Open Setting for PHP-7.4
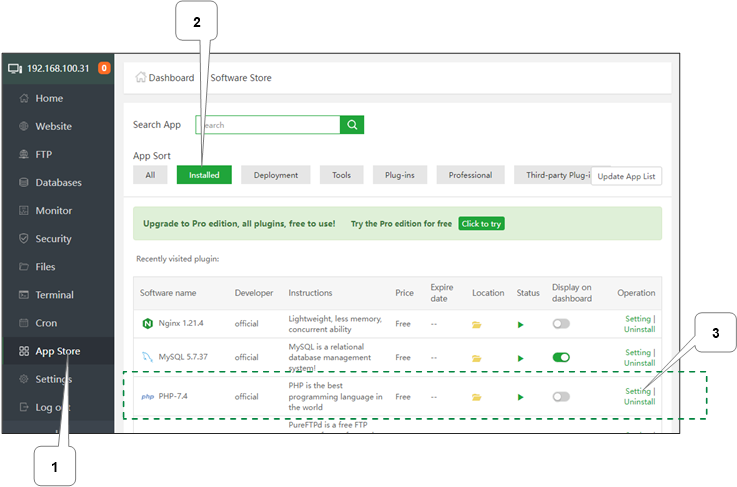Viewport: 737px width, 487px height. [638, 391]
